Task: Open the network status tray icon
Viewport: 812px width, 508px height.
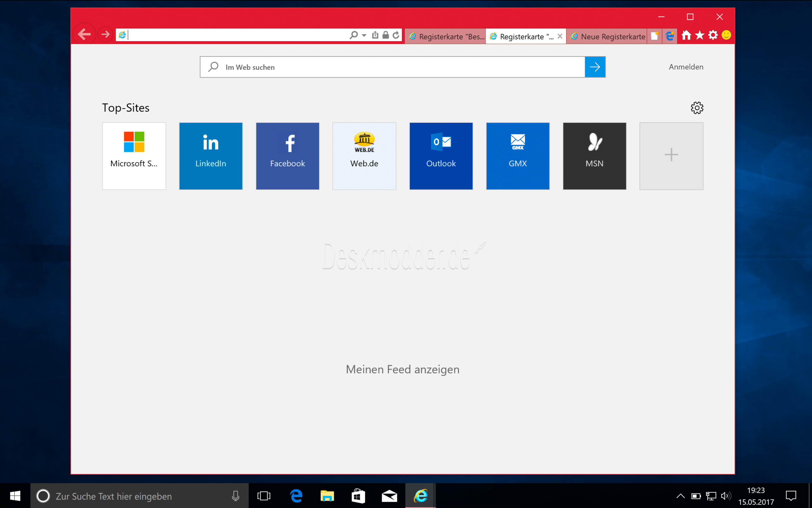Action: point(711,496)
